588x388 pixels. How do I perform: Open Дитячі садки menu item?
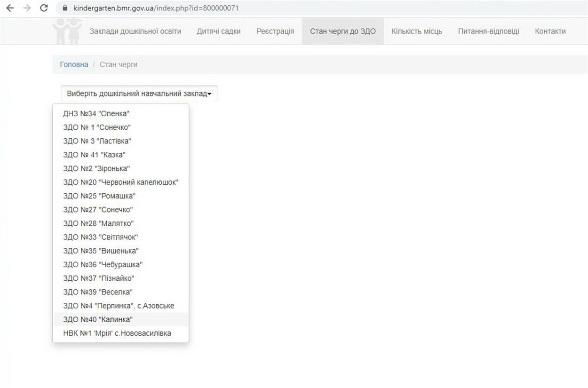[x=219, y=32]
